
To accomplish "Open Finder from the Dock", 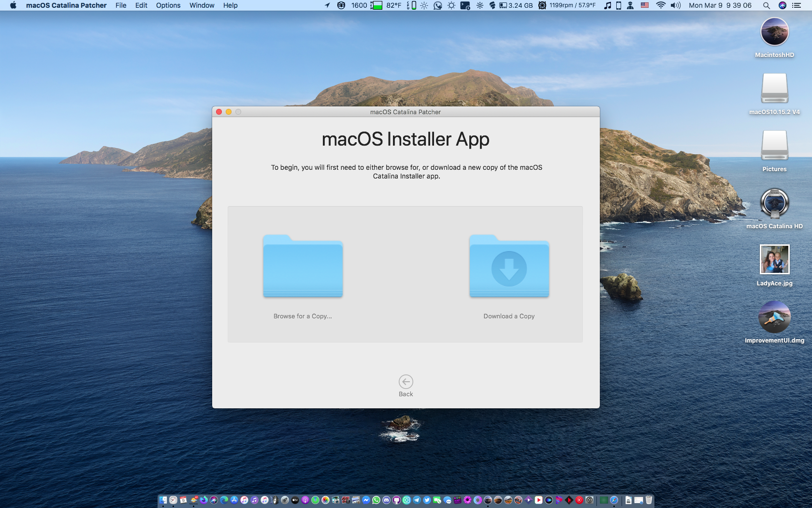I will (163, 500).
